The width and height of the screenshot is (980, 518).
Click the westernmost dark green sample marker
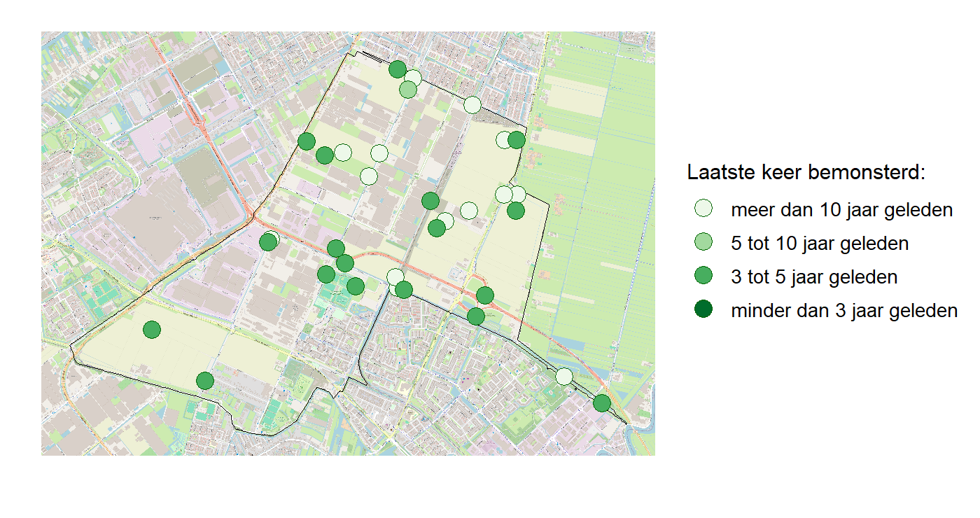coord(152,330)
